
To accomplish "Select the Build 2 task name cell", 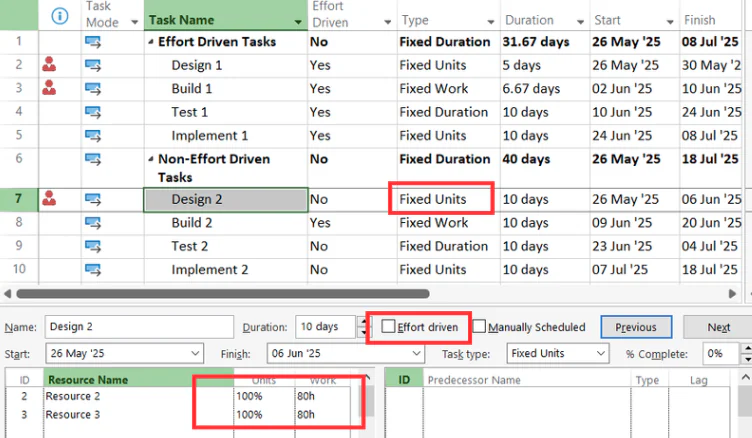I will 225,223.
